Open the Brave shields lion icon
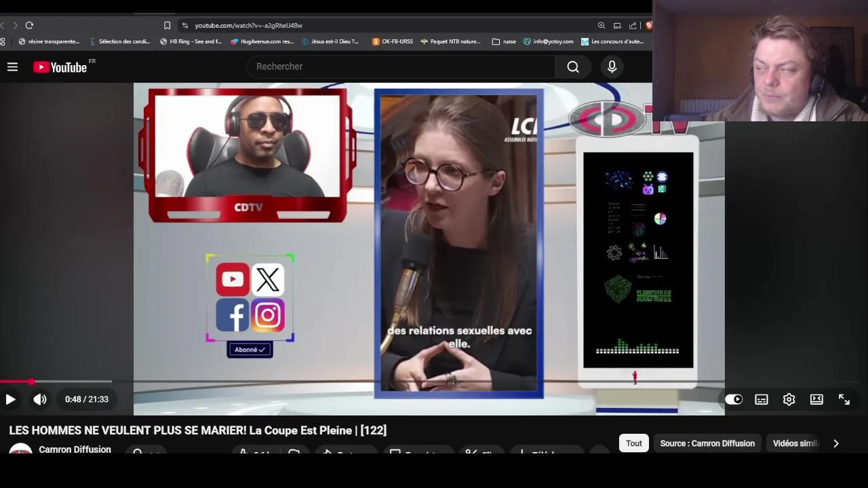This screenshot has width=868, height=488. pyautogui.click(x=648, y=25)
